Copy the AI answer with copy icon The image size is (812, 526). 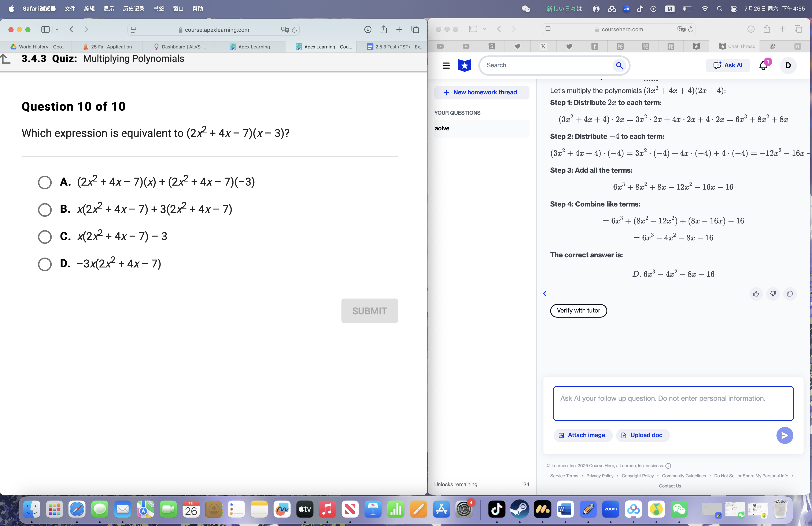point(790,293)
